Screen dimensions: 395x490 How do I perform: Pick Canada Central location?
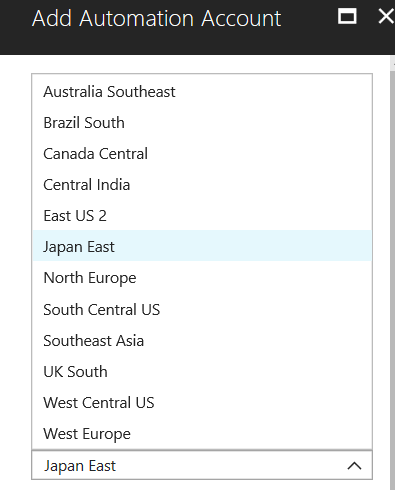point(202,154)
